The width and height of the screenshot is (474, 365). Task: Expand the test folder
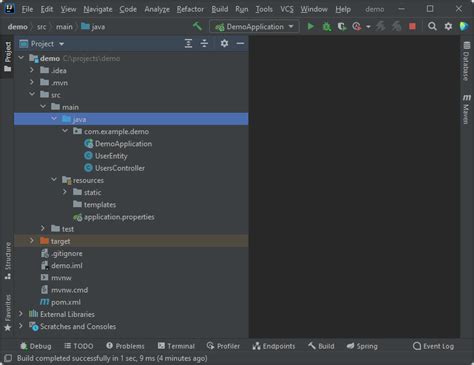tap(43, 229)
